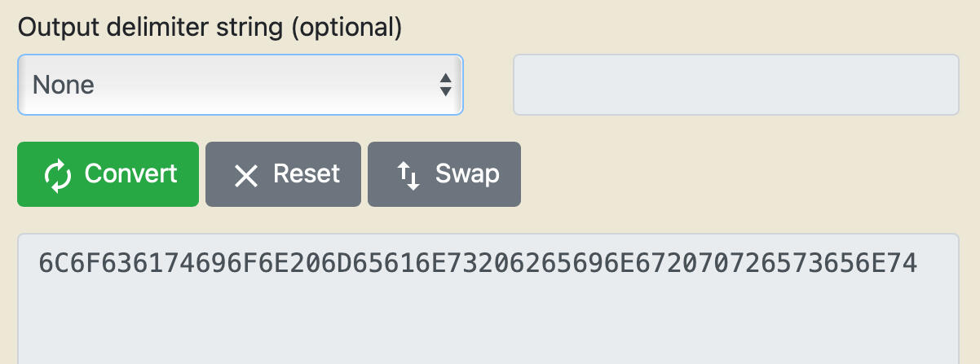Click the X icon on Reset

click(245, 175)
